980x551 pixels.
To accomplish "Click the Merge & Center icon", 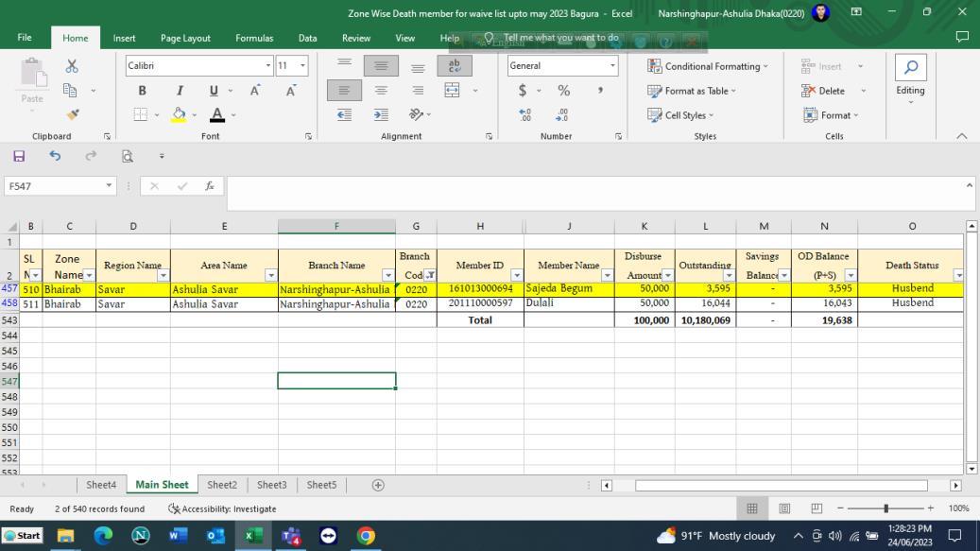I will [452, 91].
